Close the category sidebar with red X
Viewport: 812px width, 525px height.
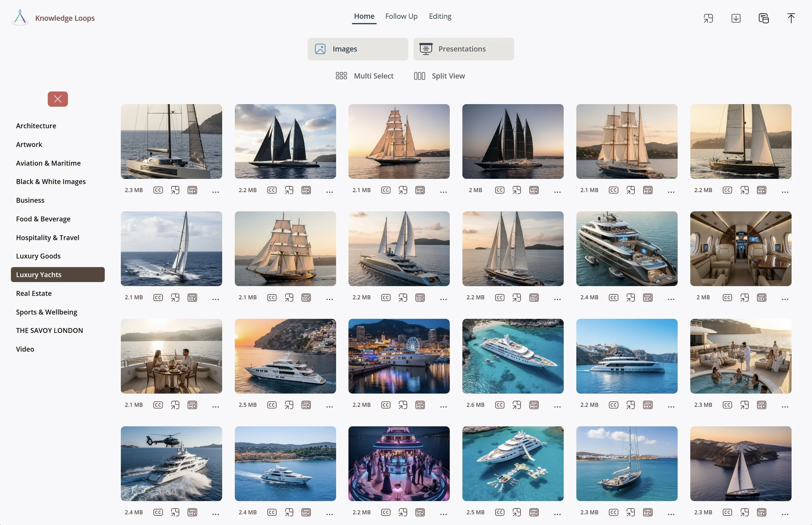[58, 99]
